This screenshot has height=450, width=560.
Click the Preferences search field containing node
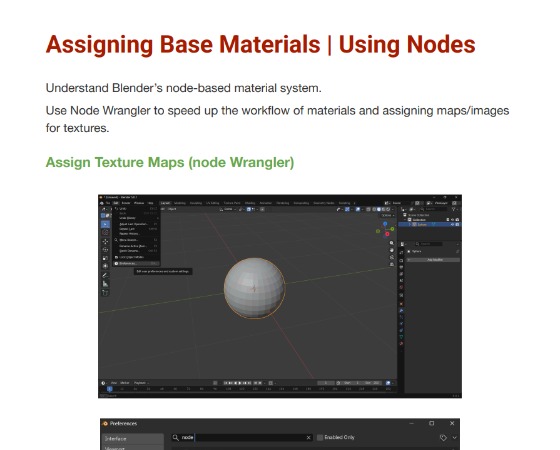[242, 438]
